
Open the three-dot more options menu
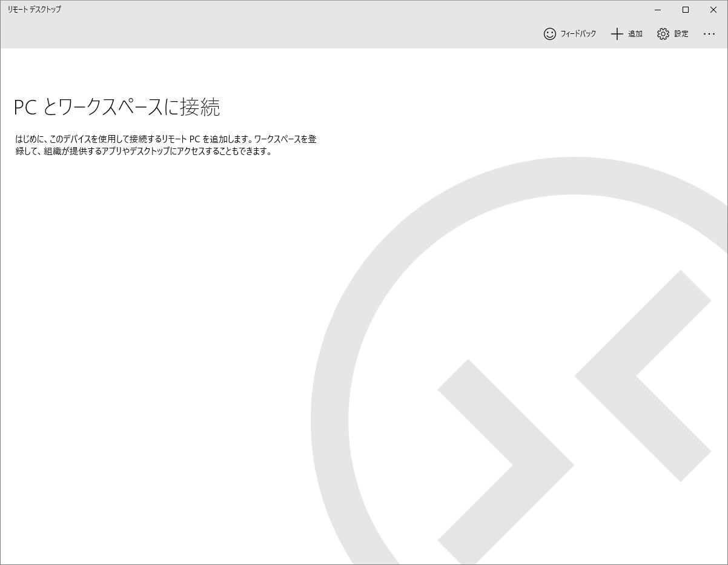(x=709, y=34)
